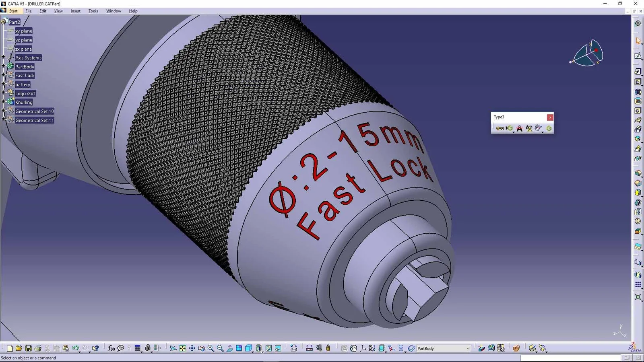644x362 pixels.
Task: Select the Normal View icon
Action: point(229,348)
